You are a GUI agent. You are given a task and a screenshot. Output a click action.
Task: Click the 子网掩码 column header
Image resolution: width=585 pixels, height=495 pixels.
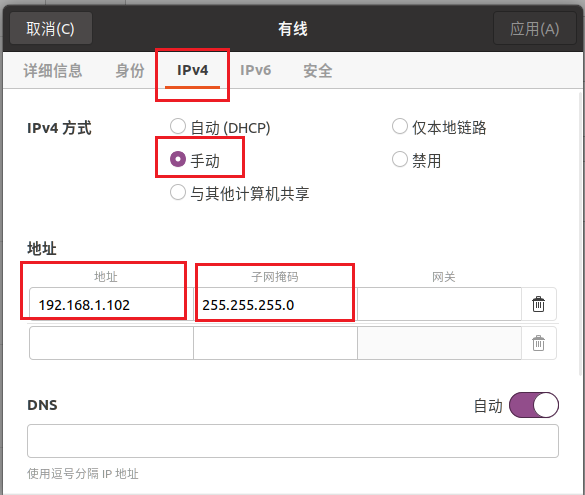point(275,277)
